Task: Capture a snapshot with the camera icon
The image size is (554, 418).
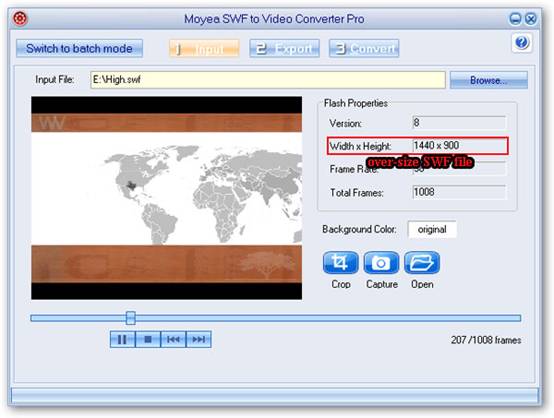Action: coord(381,263)
